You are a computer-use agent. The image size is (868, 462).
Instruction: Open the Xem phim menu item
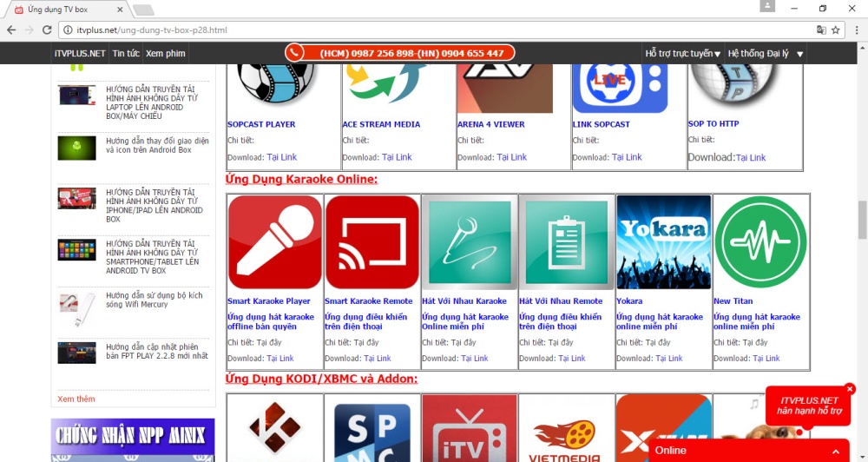click(x=166, y=53)
